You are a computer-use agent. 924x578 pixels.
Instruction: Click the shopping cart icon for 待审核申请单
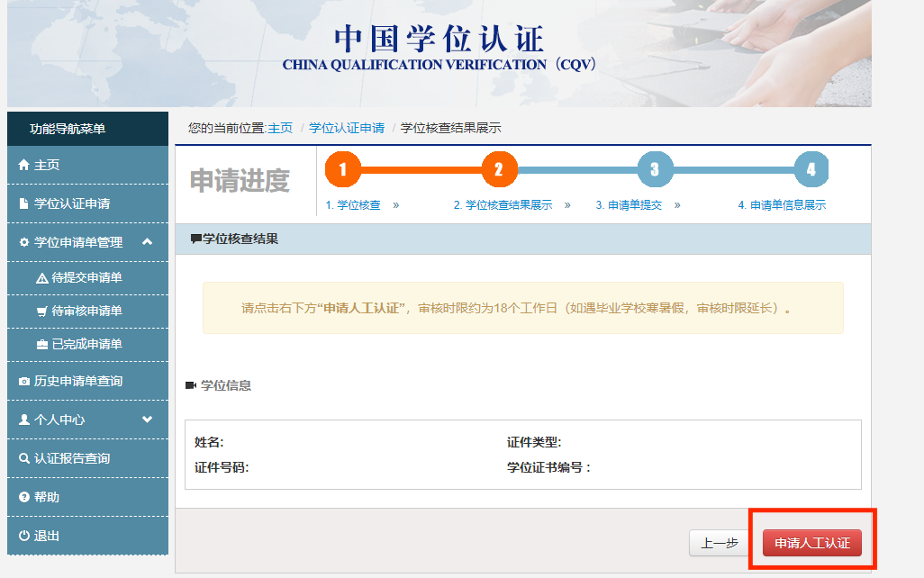(41, 312)
